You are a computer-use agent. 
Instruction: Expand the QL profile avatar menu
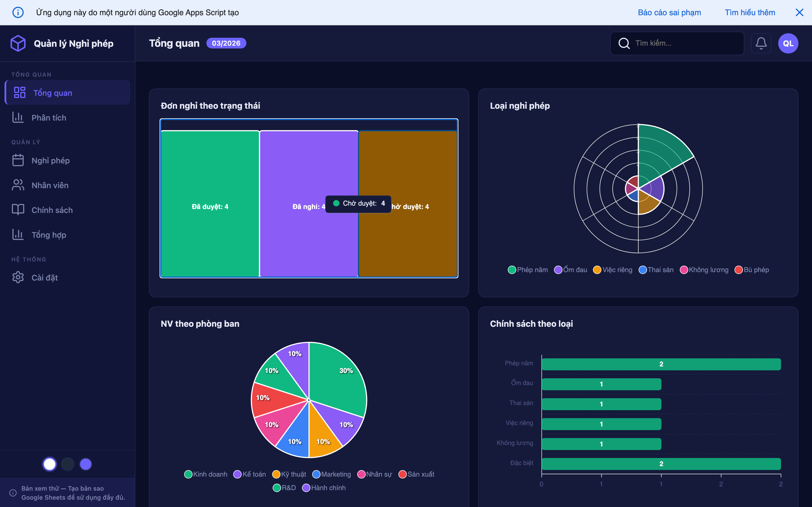pos(788,43)
